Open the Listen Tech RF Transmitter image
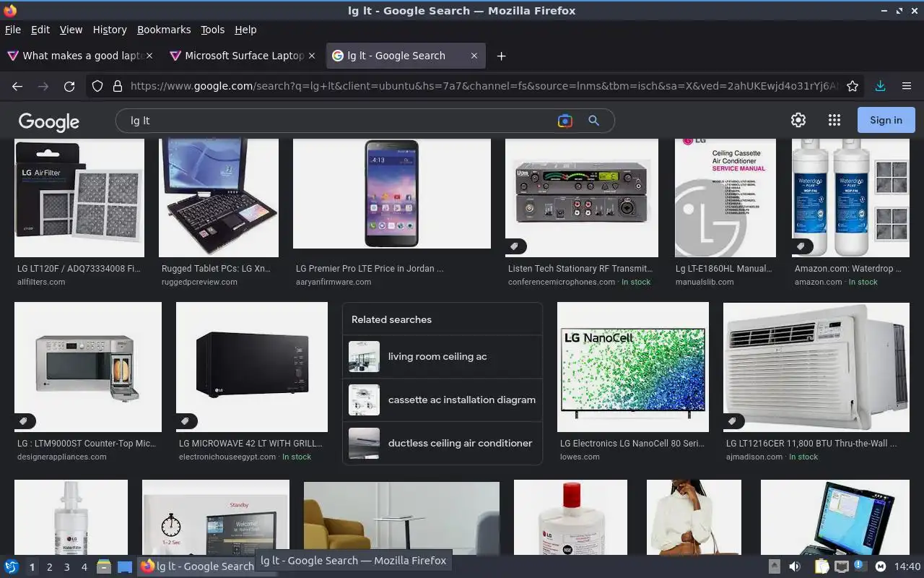 coord(582,198)
